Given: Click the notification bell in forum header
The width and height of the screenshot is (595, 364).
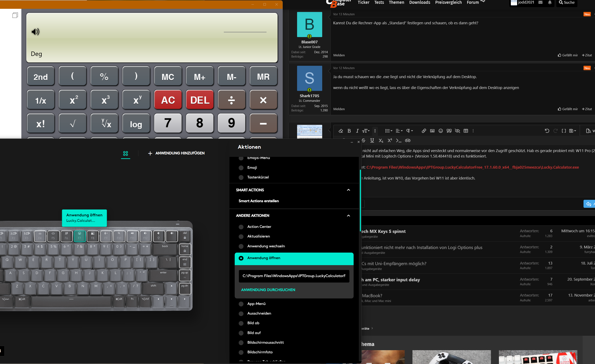Looking at the screenshot, I should coord(550,3).
